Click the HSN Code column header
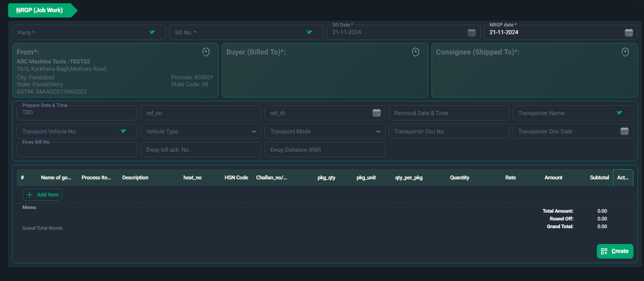 236,178
